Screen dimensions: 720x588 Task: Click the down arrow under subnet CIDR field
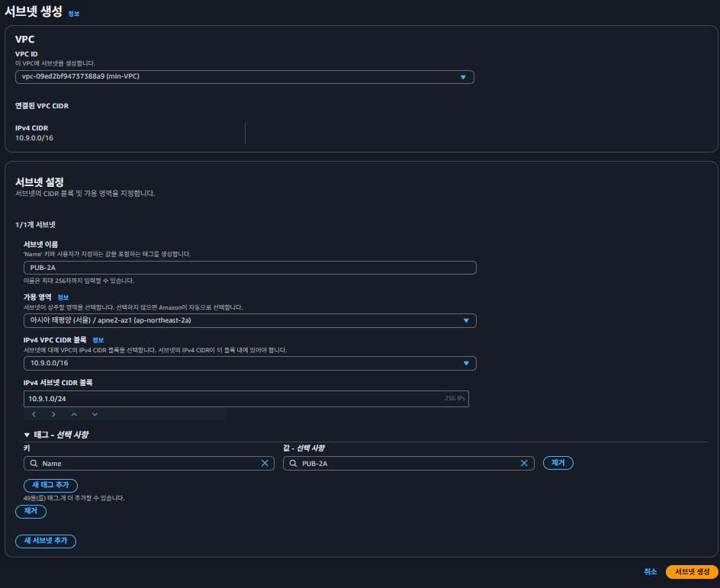point(95,414)
